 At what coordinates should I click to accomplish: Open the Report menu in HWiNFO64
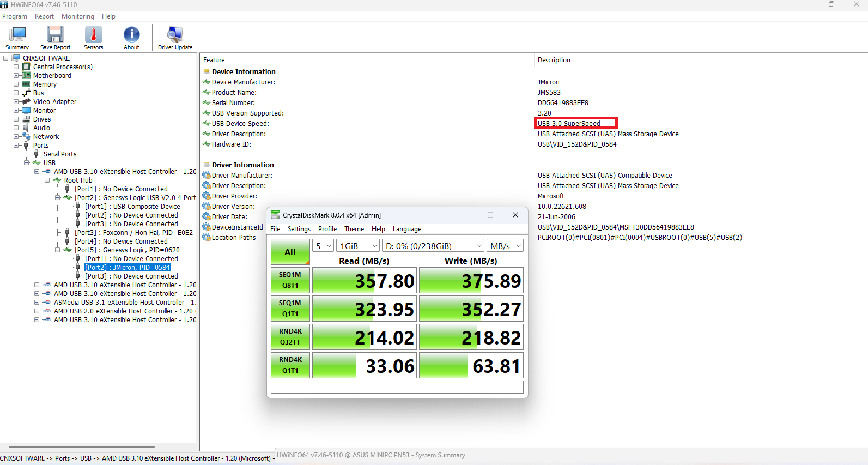pyautogui.click(x=44, y=16)
